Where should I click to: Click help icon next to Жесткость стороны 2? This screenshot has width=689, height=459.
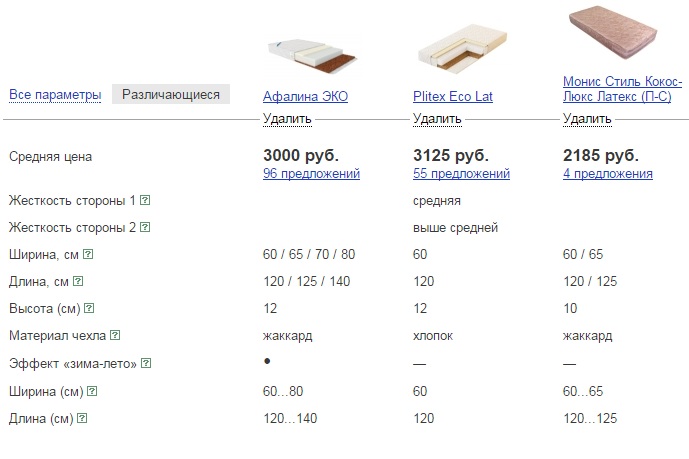click(146, 227)
